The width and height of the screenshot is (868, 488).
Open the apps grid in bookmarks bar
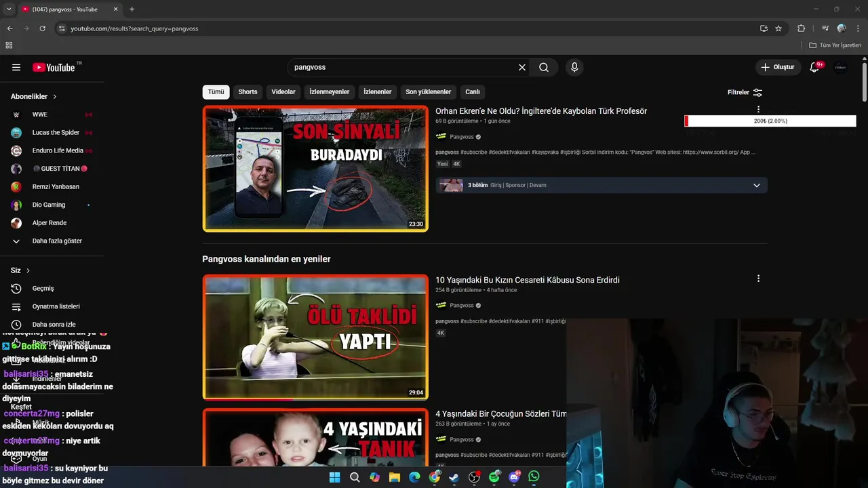9,45
